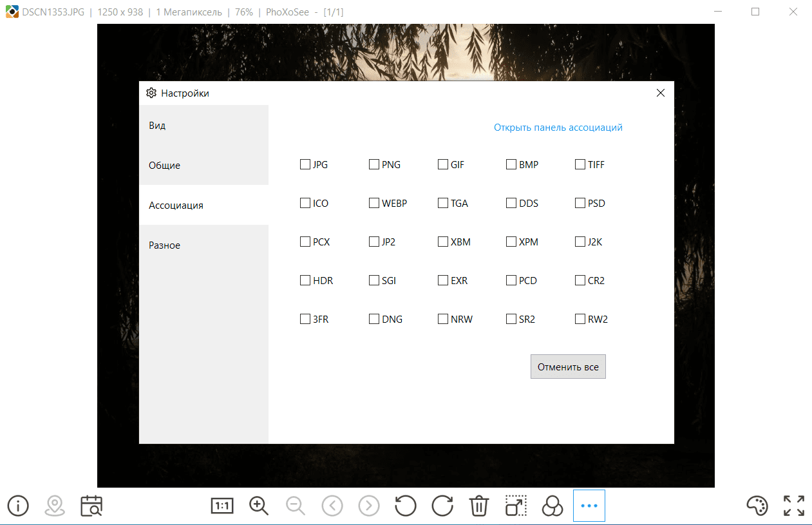Screen dimensions: 812x525
Task: Click the PhoXoSee app icon in title bar
Action: 12,12
